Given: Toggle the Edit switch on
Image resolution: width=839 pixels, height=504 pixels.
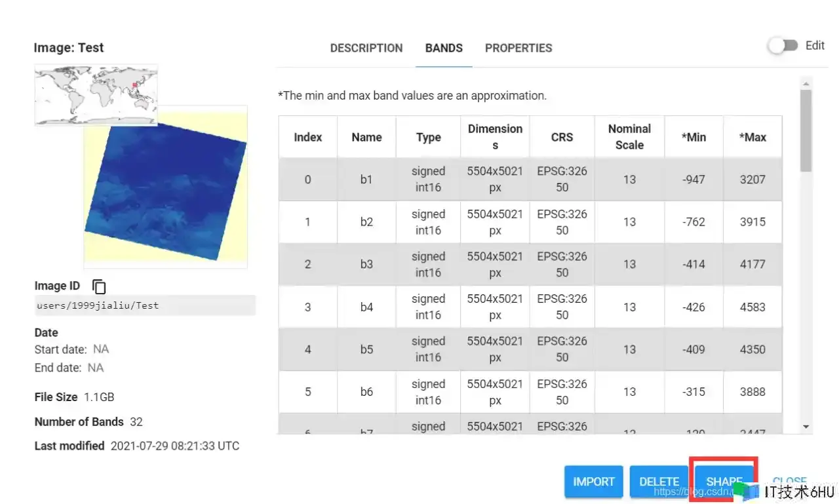Looking at the screenshot, I should click(x=784, y=46).
